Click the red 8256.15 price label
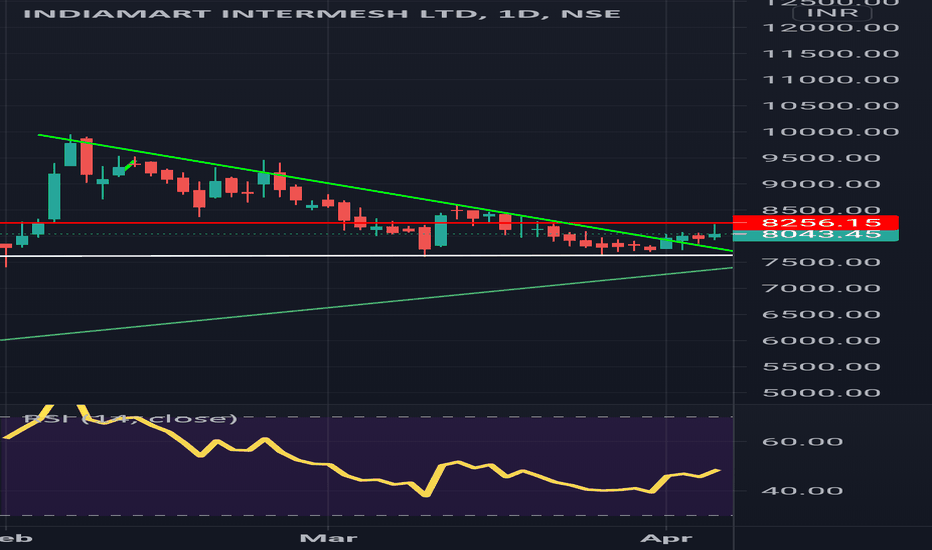The image size is (932, 550). pos(816,222)
